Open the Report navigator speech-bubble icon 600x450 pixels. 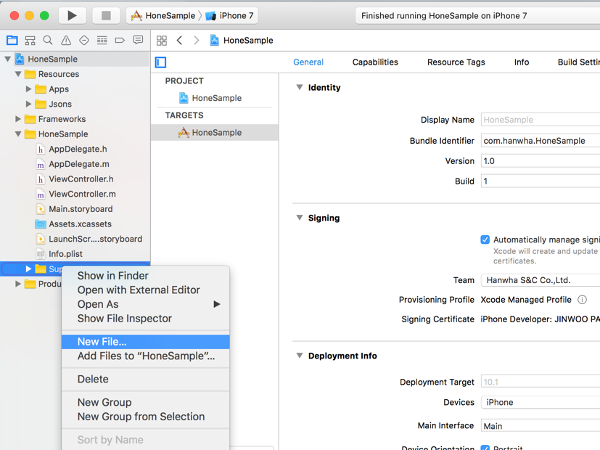click(x=138, y=40)
